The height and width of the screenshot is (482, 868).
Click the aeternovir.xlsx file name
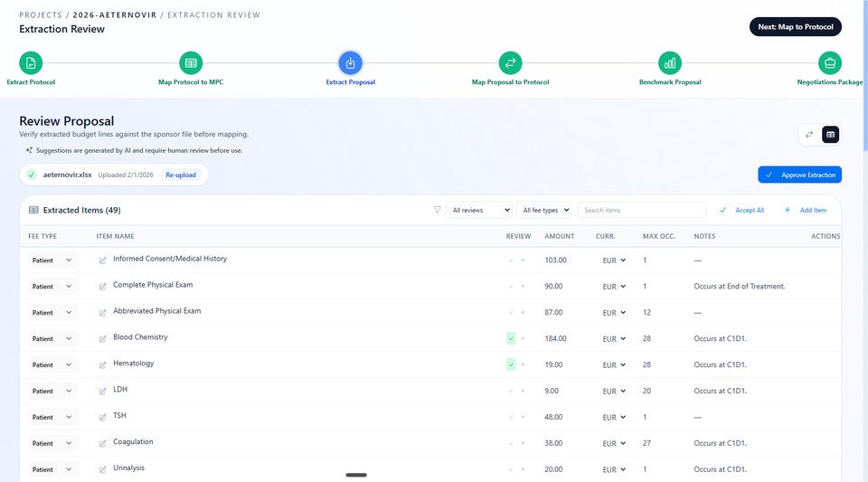68,175
